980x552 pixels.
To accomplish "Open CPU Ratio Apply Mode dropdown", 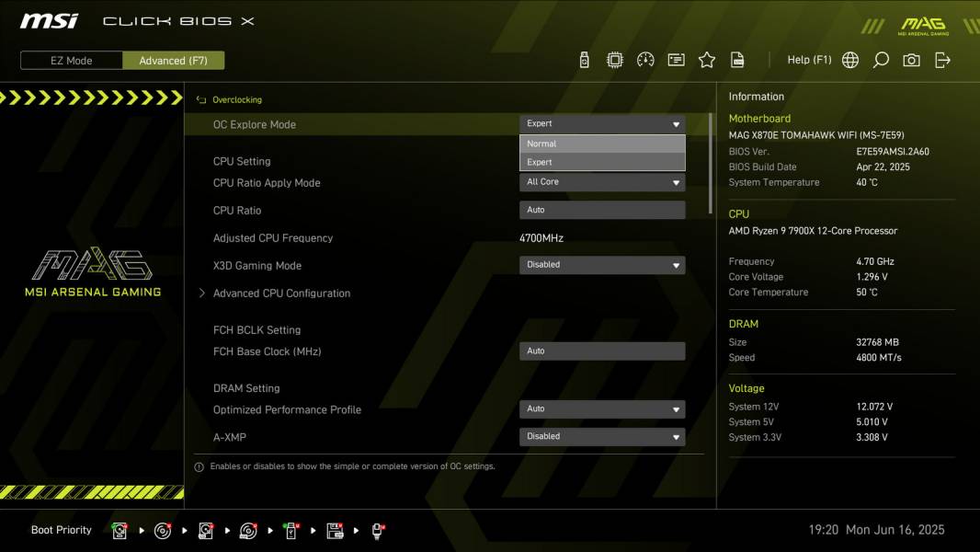I will coord(602,182).
